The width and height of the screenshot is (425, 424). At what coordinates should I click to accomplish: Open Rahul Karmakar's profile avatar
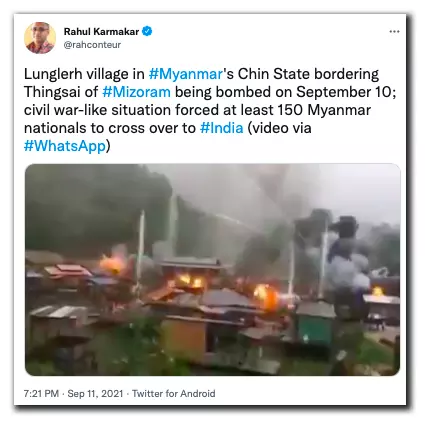(x=40, y=38)
